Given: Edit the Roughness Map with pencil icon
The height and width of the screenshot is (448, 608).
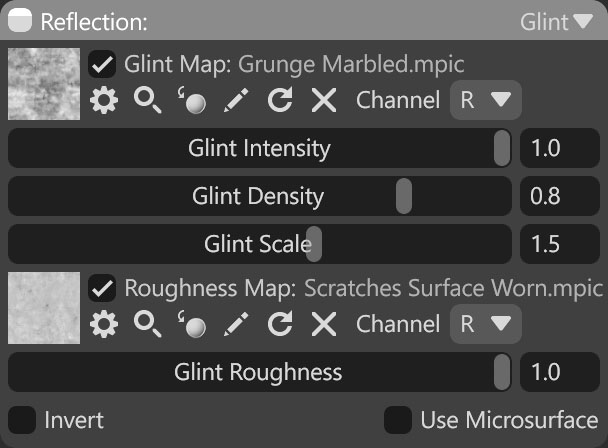Looking at the screenshot, I should 236,324.
